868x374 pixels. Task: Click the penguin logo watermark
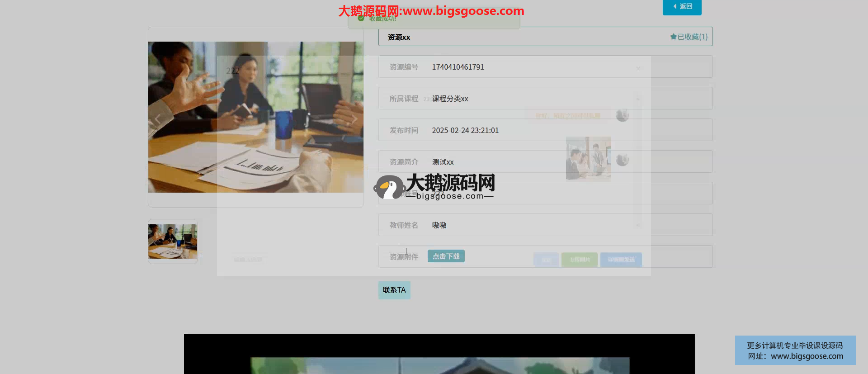click(x=389, y=187)
